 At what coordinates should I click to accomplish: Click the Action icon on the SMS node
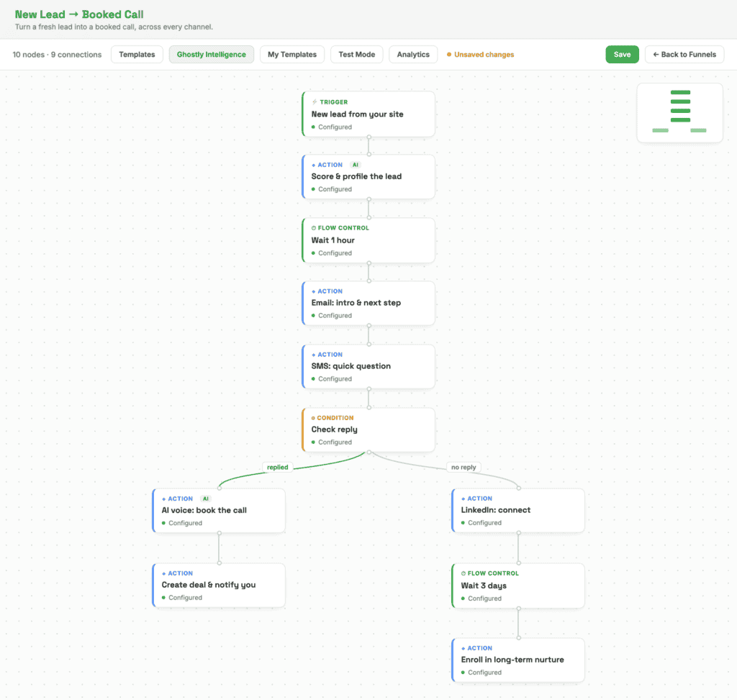tap(314, 355)
